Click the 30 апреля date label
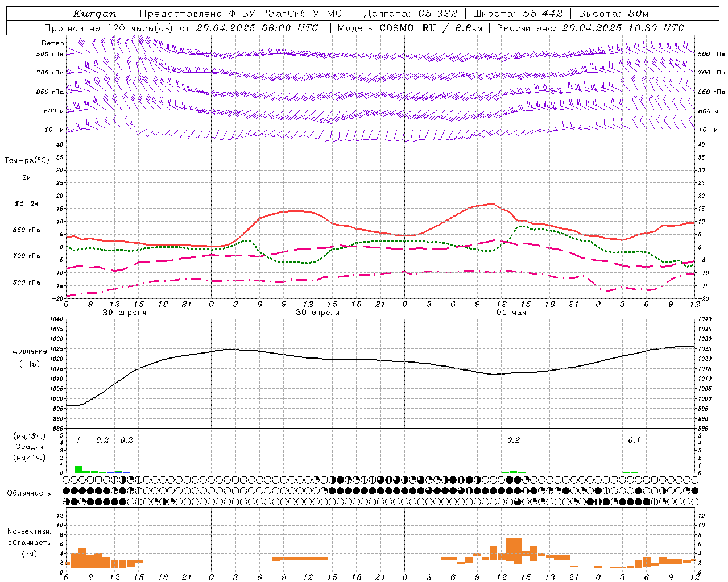 point(317,313)
